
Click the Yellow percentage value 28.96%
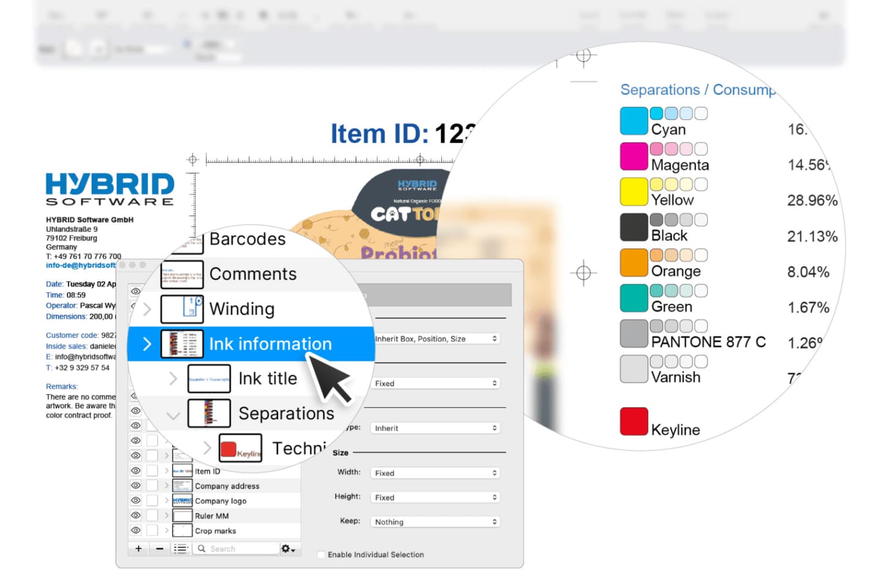tap(813, 200)
